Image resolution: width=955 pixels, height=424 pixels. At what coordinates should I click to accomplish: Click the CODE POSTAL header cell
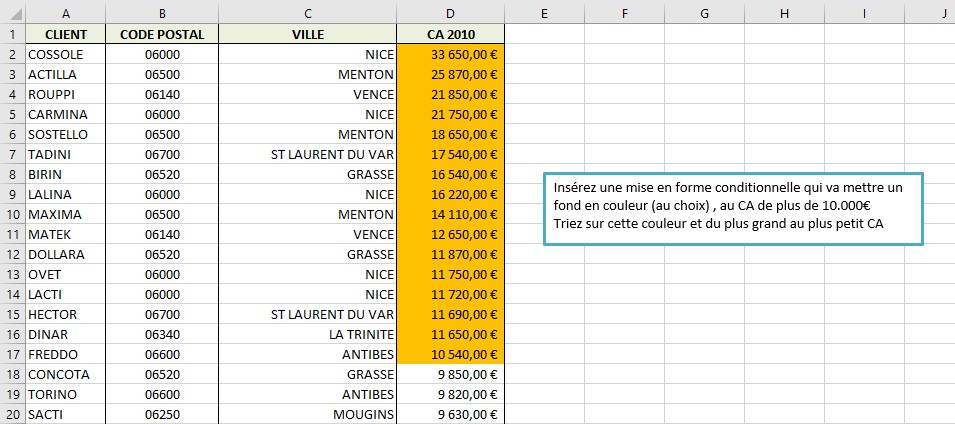click(161, 34)
